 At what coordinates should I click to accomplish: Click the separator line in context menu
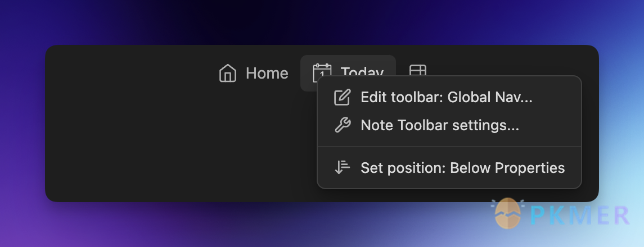click(449, 147)
